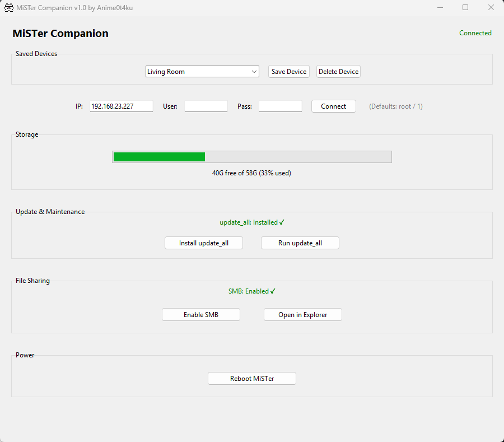Maximize the MiSTer Companion window
Image resolution: width=504 pixels, height=442 pixels.
(x=465, y=8)
